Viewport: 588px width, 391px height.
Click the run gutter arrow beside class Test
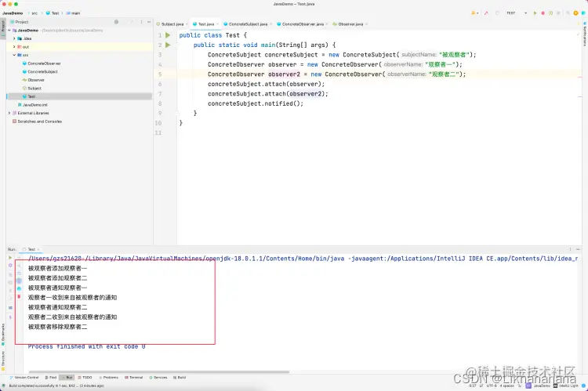pyautogui.click(x=168, y=35)
